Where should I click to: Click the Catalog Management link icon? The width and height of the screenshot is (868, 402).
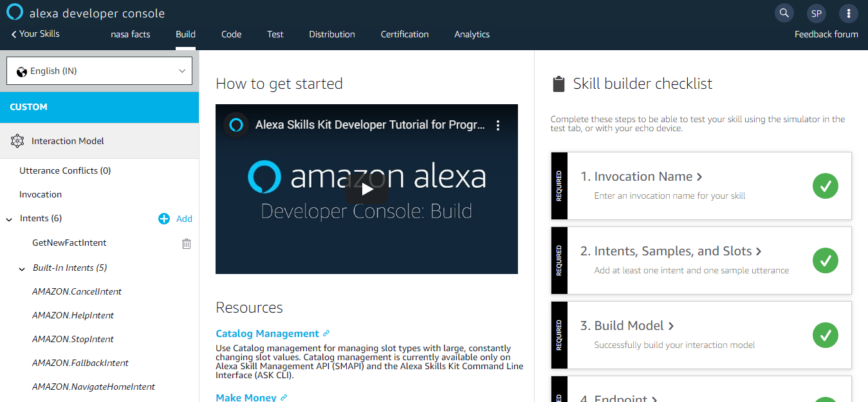click(326, 333)
